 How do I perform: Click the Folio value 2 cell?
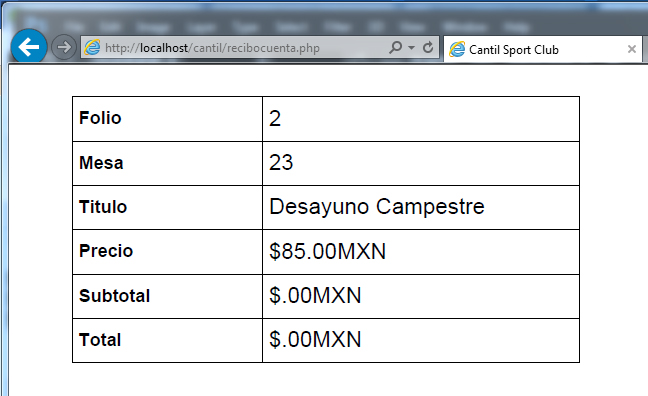[x=421, y=119]
